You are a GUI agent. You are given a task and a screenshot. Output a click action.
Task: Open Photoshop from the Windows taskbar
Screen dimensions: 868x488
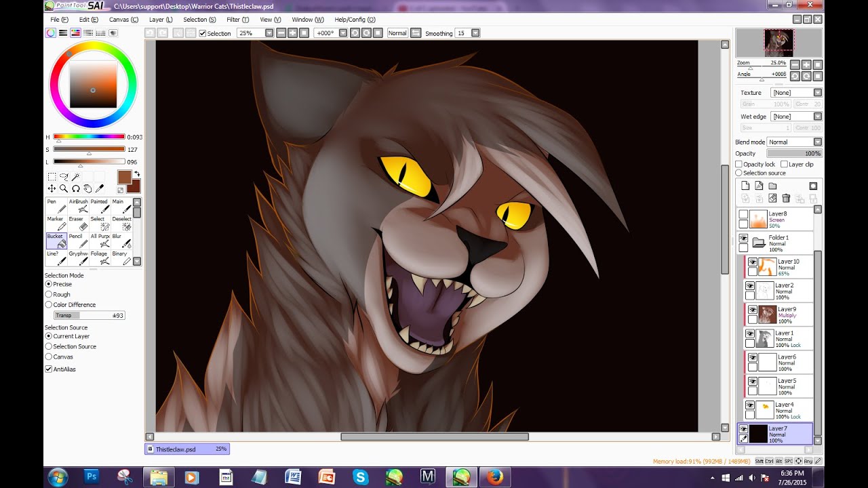[x=91, y=476]
